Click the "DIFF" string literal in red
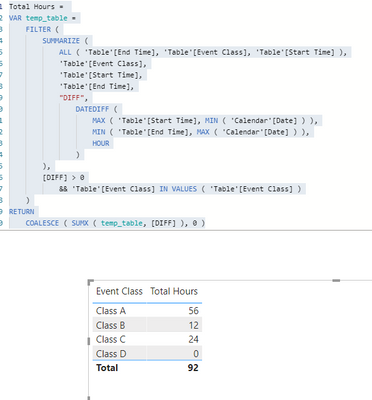372x400 pixels. pos(71,98)
